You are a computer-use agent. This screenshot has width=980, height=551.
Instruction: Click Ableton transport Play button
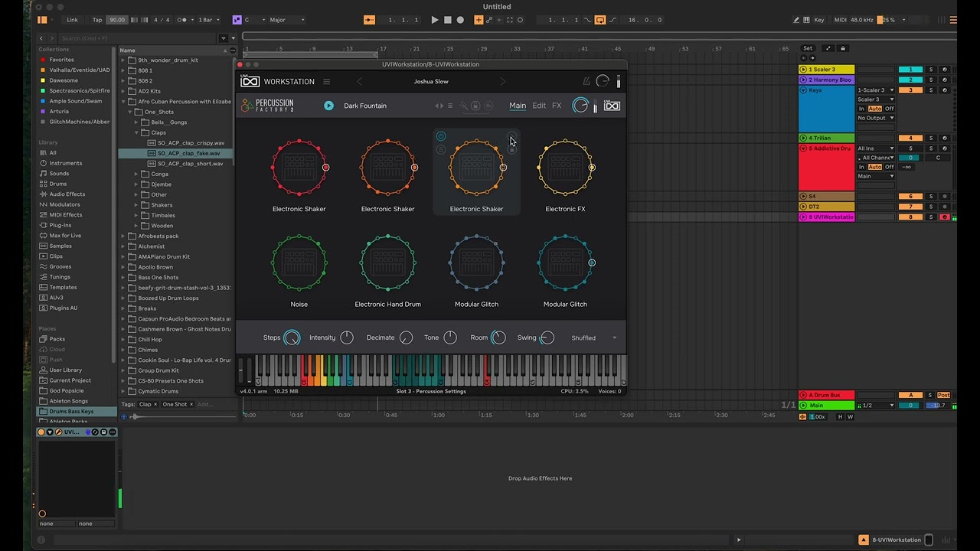(x=435, y=20)
